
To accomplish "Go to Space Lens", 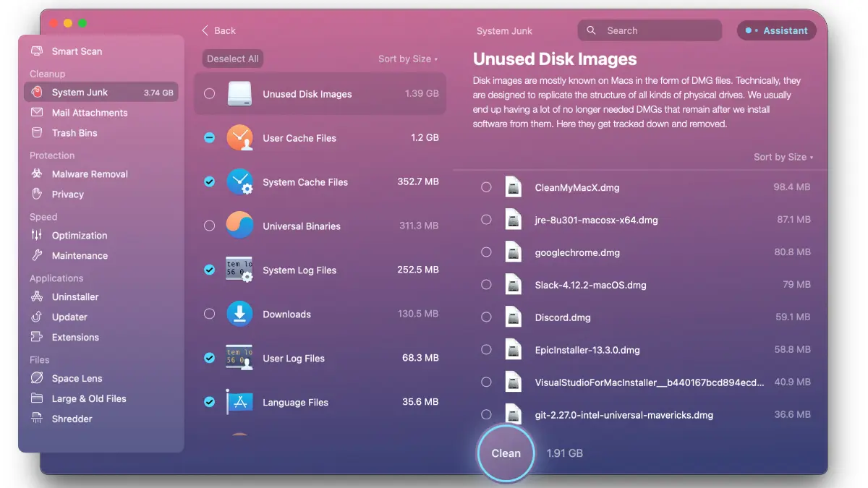I will click(x=77, y=379).
